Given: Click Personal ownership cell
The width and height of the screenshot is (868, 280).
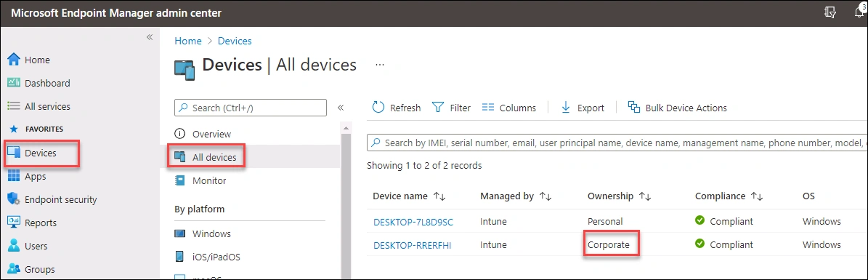Looking at the screenshot, I should click(x=605, y=222).
